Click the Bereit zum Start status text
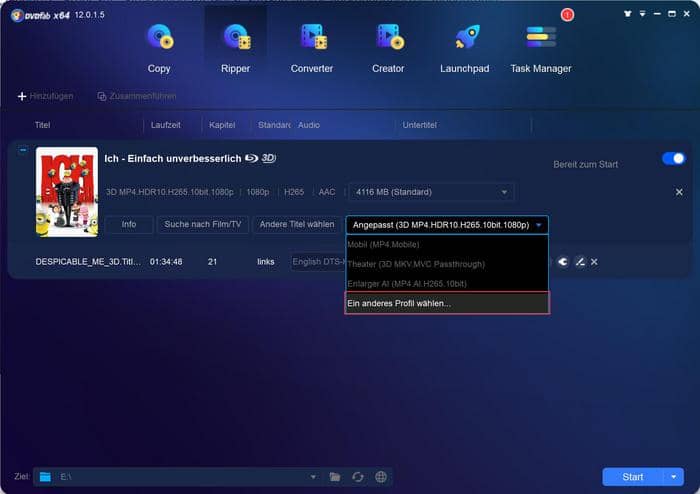 (586, 164)
